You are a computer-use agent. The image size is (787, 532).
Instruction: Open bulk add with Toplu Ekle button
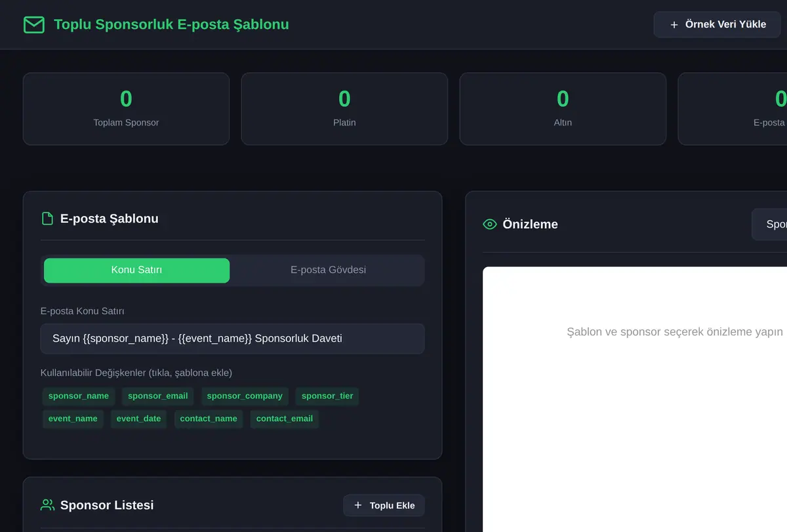384,506
